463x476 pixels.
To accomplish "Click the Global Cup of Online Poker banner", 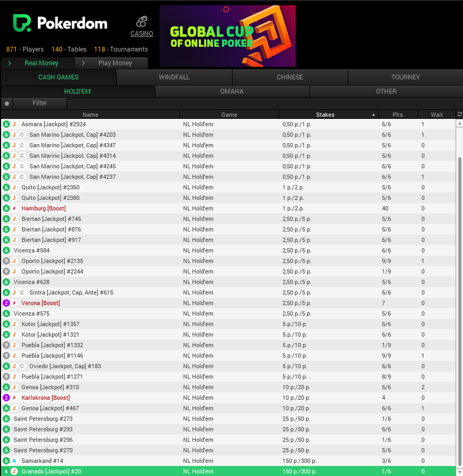I will 227,36.
